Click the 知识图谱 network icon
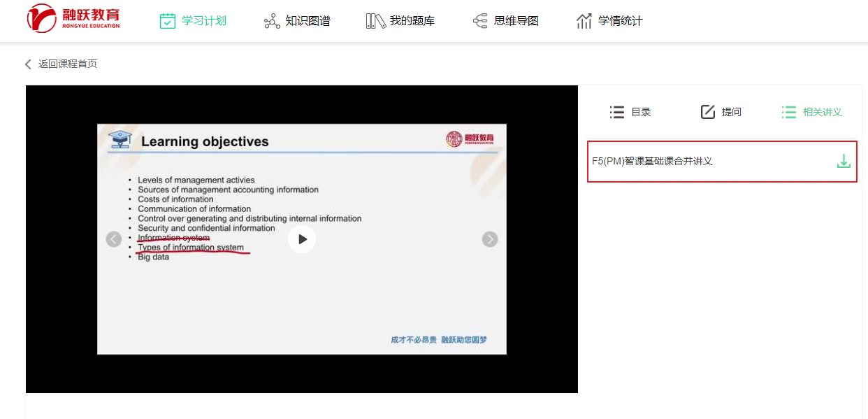868x419 pixels. (x=272, y=22)
